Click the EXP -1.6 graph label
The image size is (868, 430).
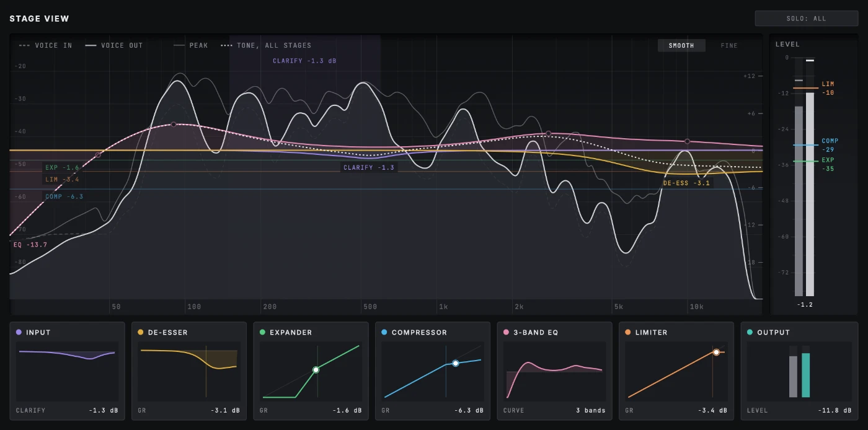coord(62,167)
